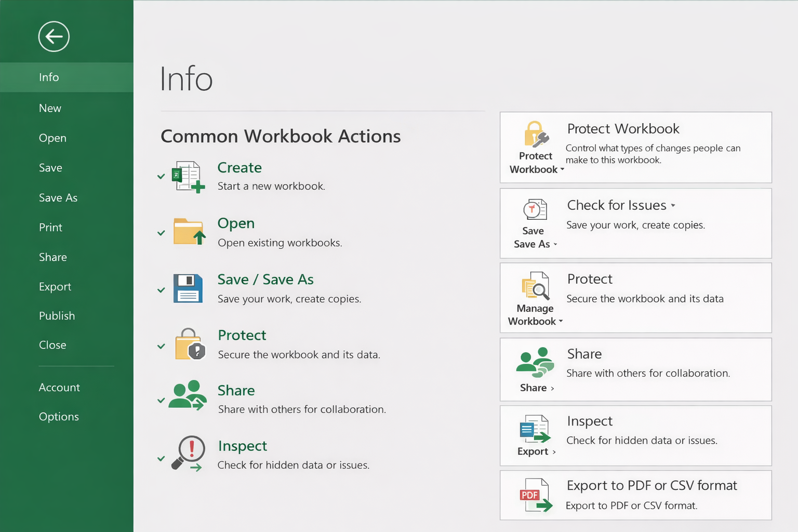798x532 pixels.
Task: Click the back arrow to exit backstage view
Action: point(54,36)
